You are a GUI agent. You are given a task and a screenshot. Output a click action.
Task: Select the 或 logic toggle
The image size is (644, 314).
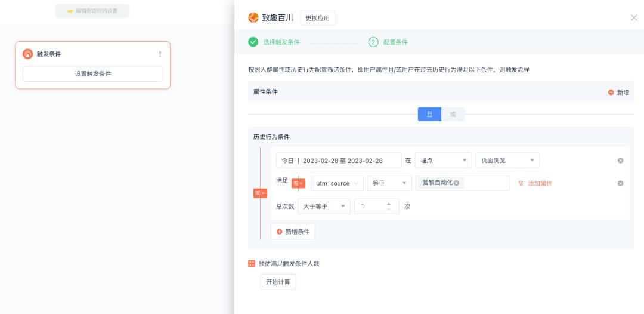click(453, 114)
